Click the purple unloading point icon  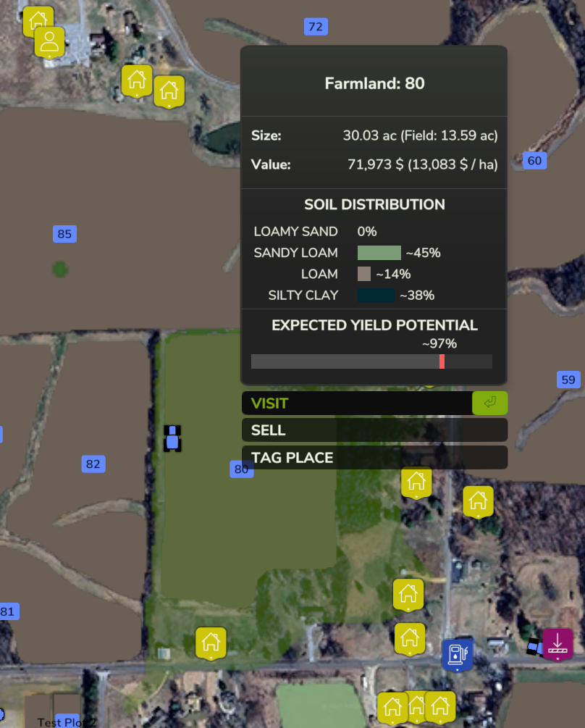click(557, 643)
